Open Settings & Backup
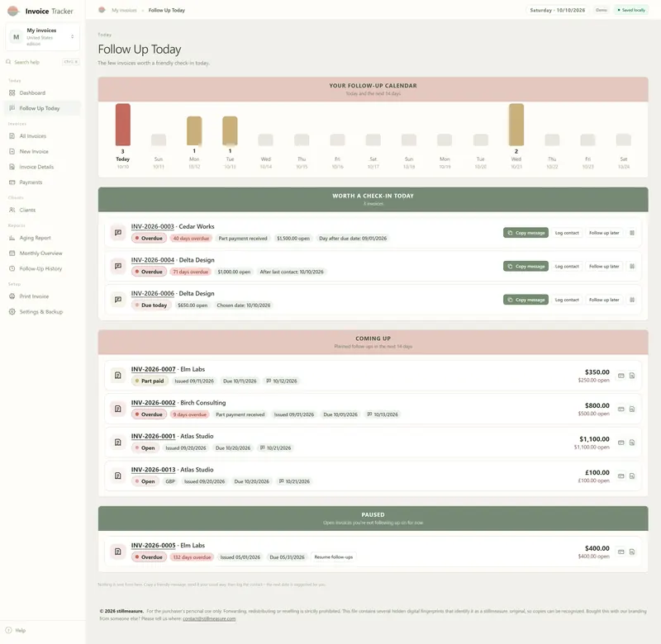 [42, 312]
